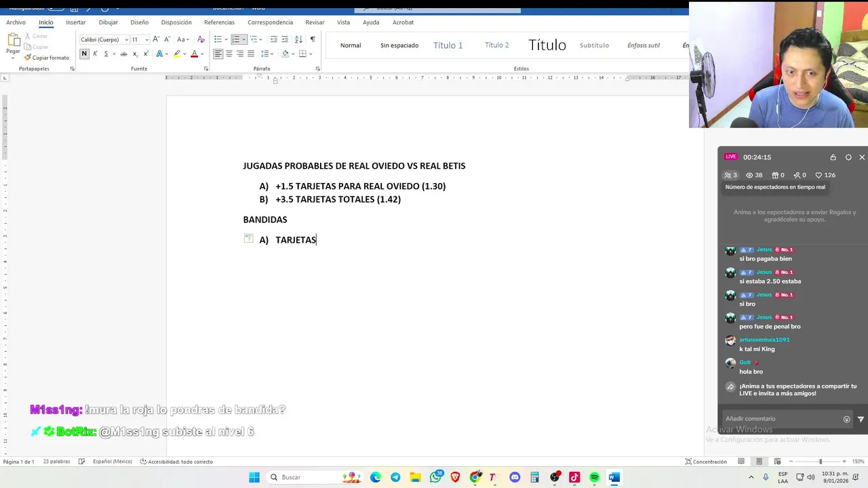
Task: Increase font size with A-up icon
Action: click(x=156, y=39)
